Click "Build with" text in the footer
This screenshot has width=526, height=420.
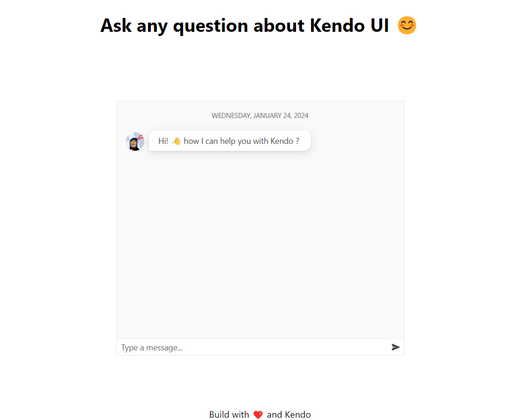229,414
